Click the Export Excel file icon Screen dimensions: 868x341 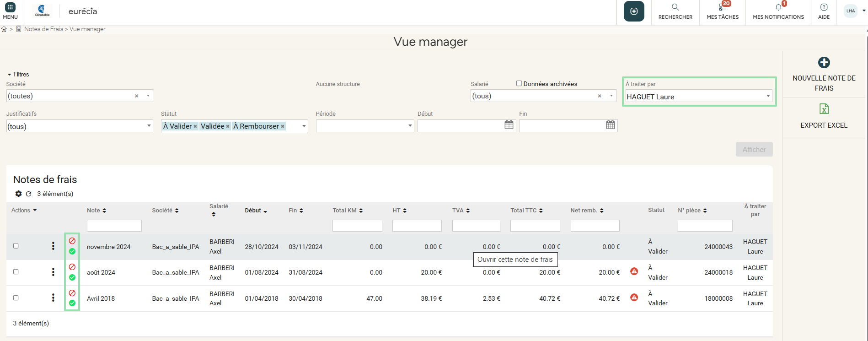(824, 109)
